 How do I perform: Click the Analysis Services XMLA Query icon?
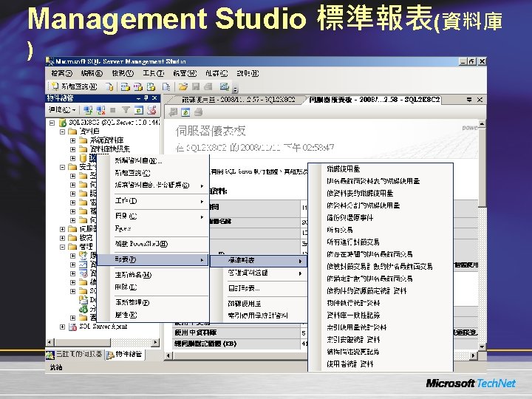tap(151, 87)
